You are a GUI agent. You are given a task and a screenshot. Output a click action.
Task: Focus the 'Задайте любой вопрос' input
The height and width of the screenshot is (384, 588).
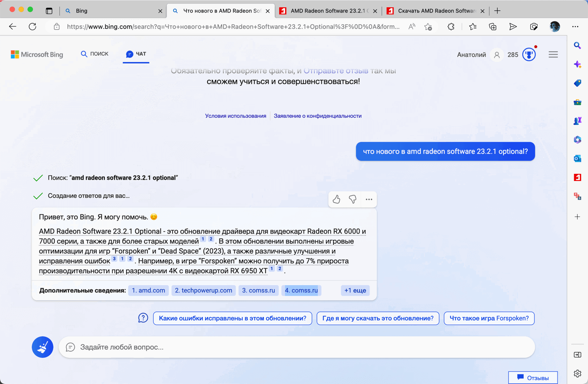point(297,347)
